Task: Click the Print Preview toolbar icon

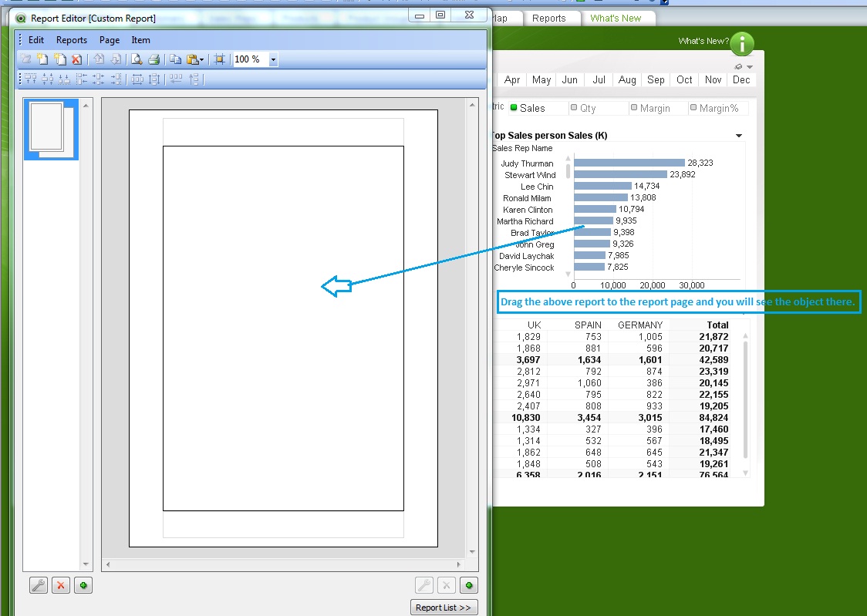Action: (x=137, y=59)
